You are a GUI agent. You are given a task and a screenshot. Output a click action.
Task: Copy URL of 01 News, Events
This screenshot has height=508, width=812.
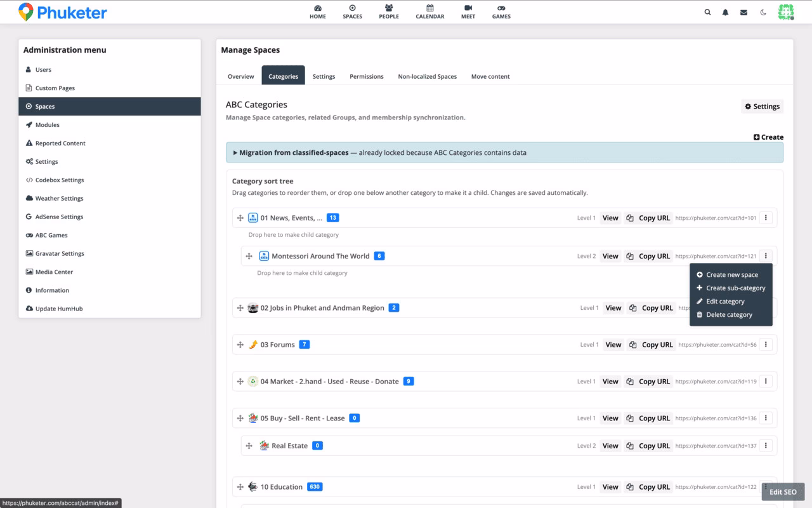tap(648, 218)
